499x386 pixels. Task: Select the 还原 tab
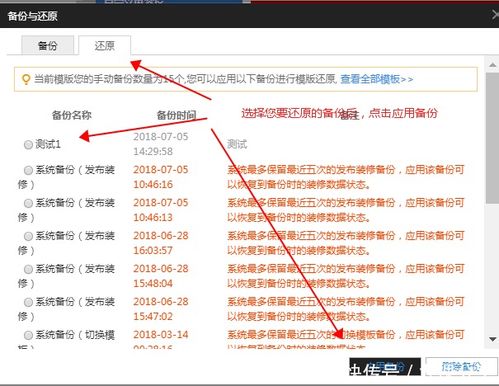(x=104, y=45)
